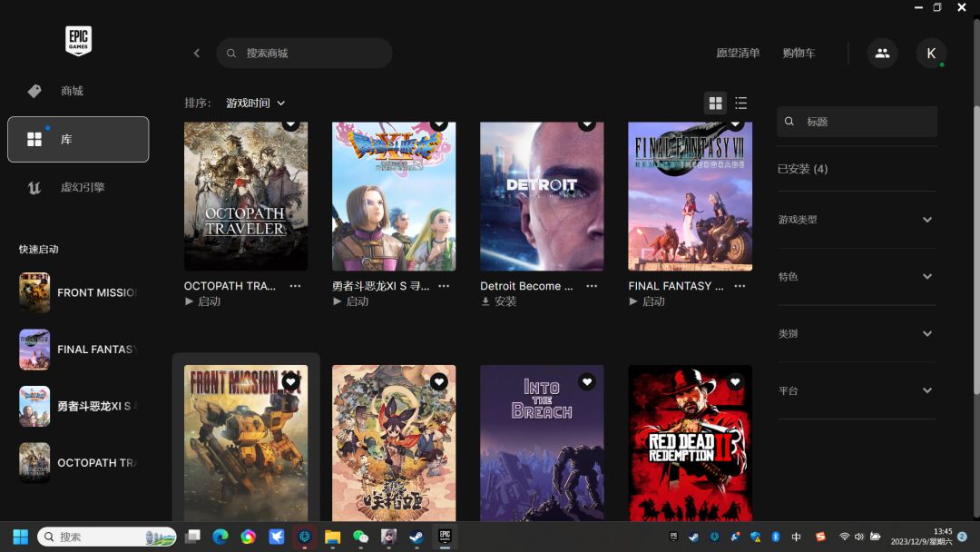This screenshot has height=552, width=980.
Task: Quick launch 勇者斗恶龙XI S from sidebar
Action: pos(78,407)
